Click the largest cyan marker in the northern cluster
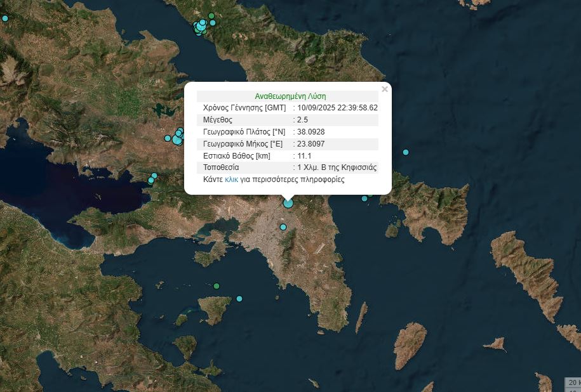Screen dimensions: 581x392 tap(200, 27)
